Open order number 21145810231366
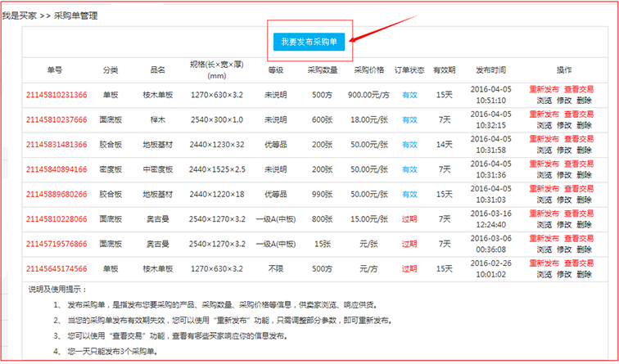The image size is (619, 364). click(x=56, y=95)
